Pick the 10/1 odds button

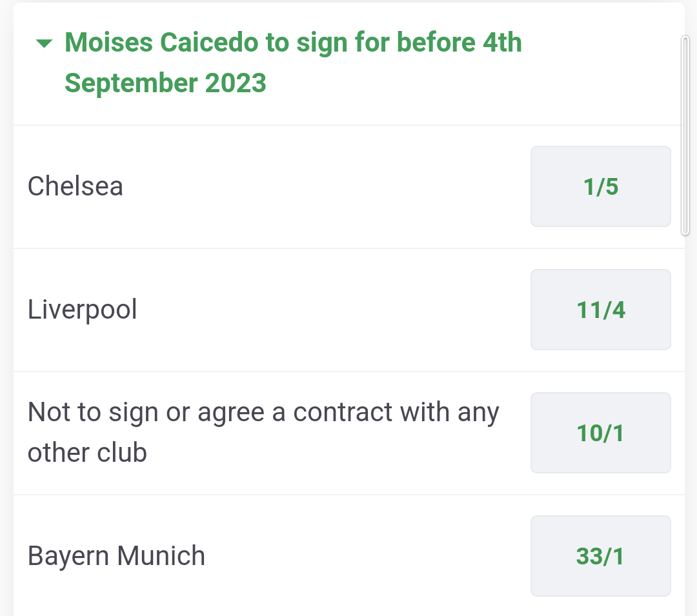[601, 433]
